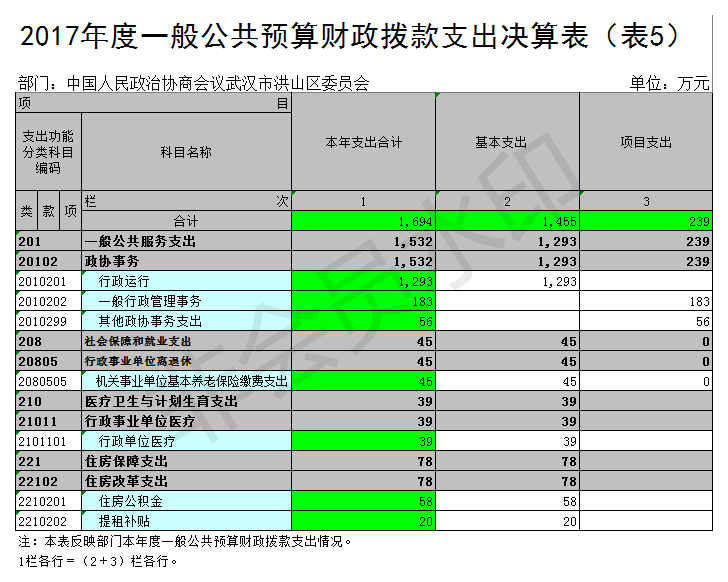Select the 项目支出 value 183 cell
This screenshot has width=728, height=582.
645,302
